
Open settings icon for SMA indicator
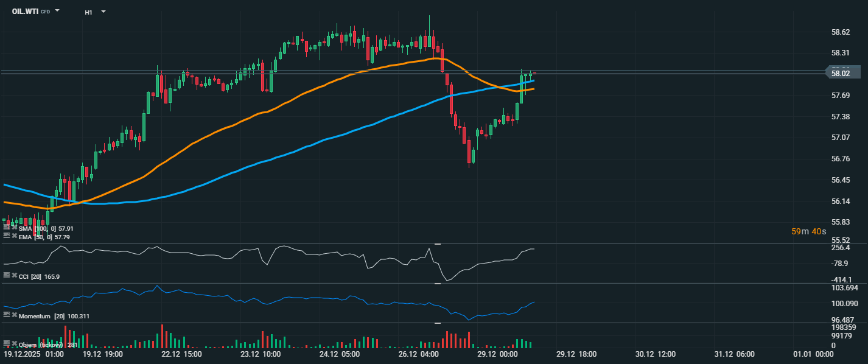[x=7, y=228]
